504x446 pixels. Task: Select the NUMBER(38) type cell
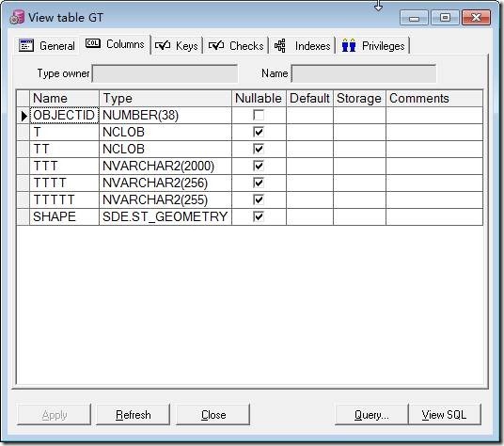click(165, 115)
